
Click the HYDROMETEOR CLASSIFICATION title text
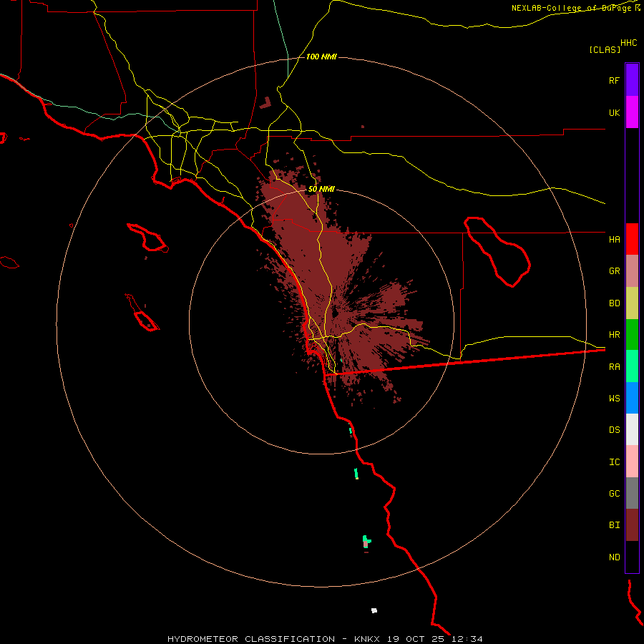point(251,639)
